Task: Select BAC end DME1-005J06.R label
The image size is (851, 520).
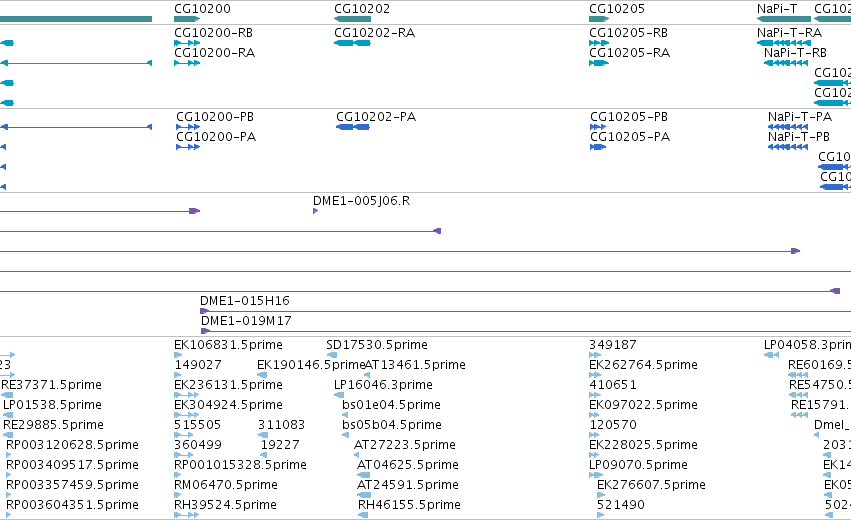Action: pos(361,201)
